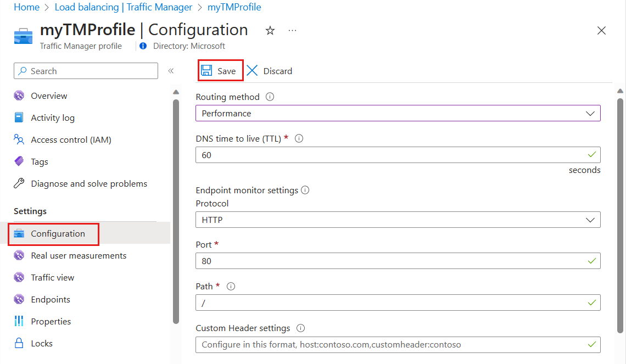
Task: Click the Endpoints globe icon
Action: pos(19,299)
